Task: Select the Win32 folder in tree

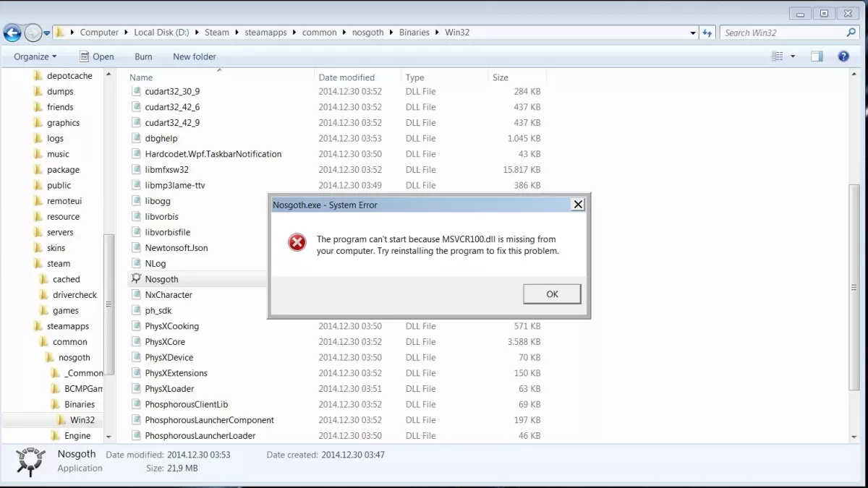Action: click(82, 420)
